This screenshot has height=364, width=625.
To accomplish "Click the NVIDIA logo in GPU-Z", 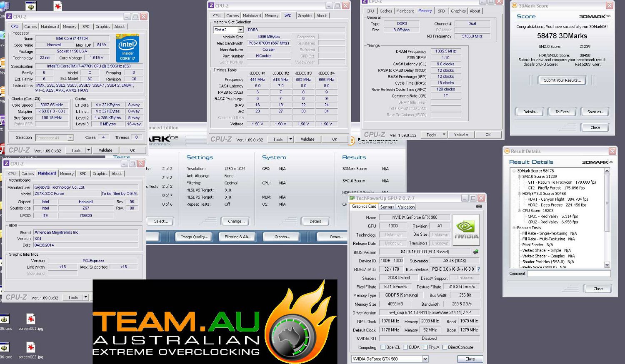I will tap(466, 229).
